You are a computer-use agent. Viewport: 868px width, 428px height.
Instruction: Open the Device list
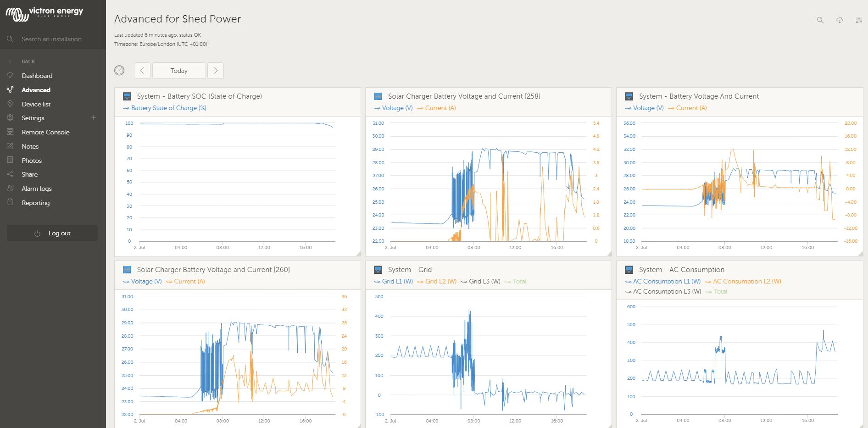tap(36, 104)
